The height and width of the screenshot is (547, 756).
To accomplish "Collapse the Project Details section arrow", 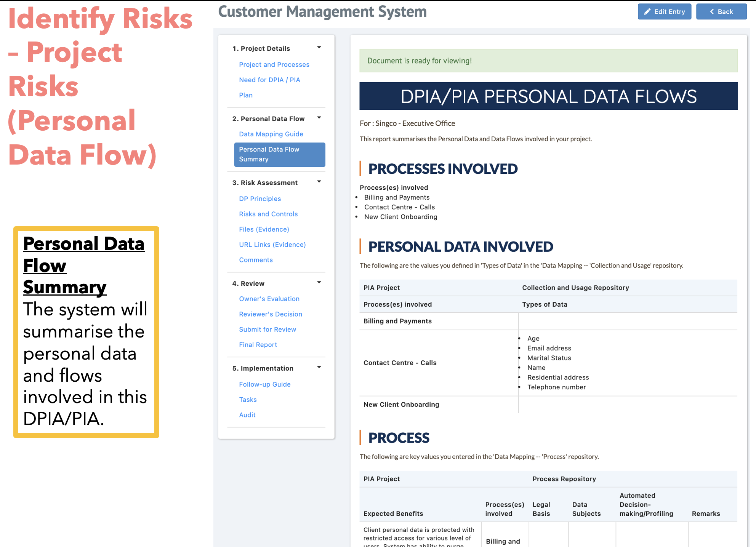I will pyautogui.click(x=319, y=48).
